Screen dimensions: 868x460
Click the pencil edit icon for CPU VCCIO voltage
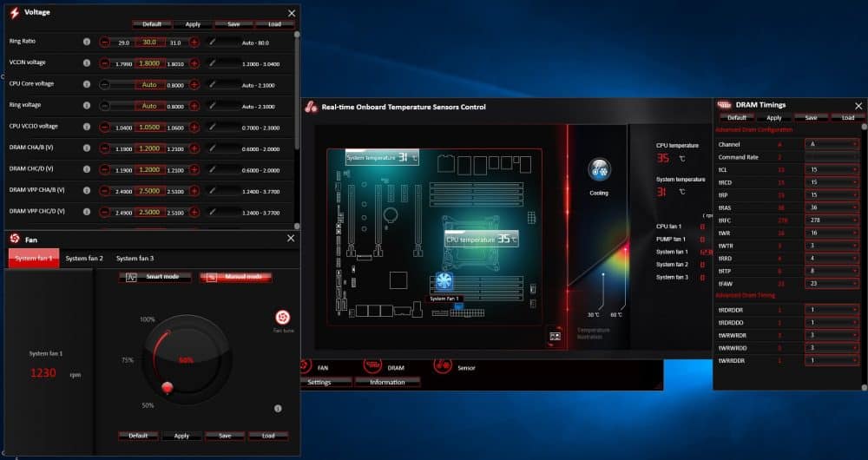pyautogui.click(x=212, y=127)
